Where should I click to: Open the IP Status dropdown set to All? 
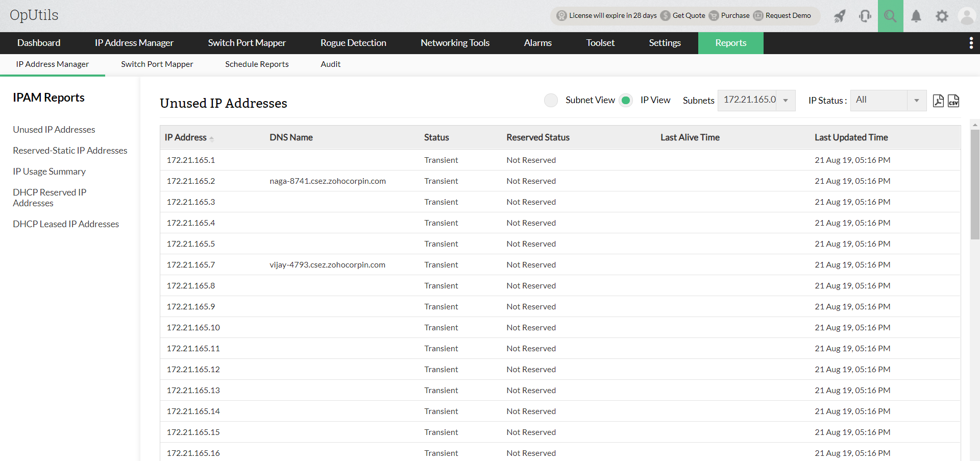point(888,100)
